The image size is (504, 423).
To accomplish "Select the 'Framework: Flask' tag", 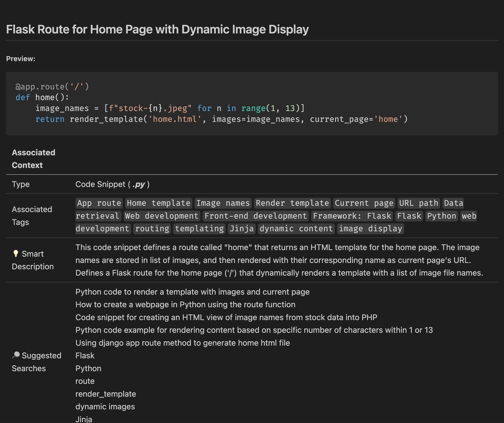I will (x=351, y=216).
